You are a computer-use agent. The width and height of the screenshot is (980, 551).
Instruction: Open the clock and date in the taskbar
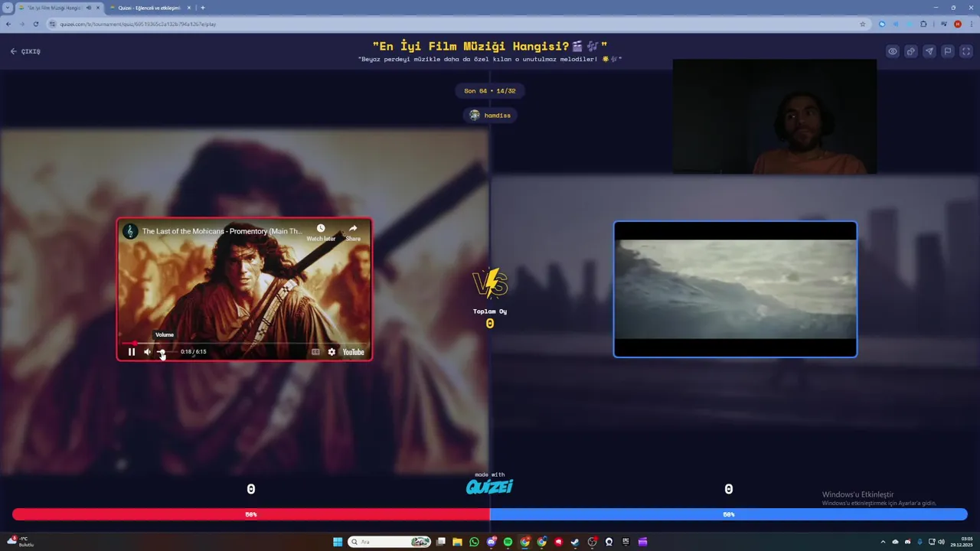pos(961,542)
